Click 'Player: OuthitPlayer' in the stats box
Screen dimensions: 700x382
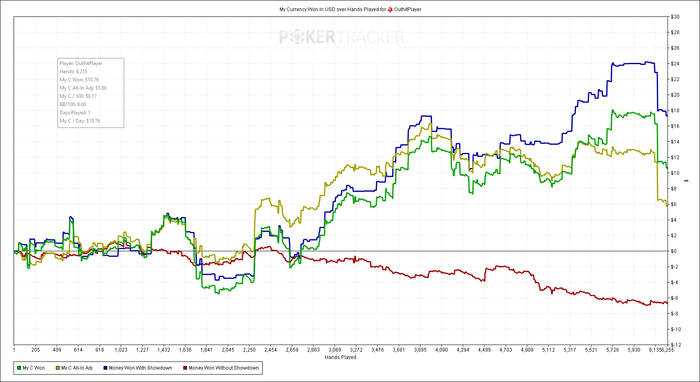tap(81, 63)
